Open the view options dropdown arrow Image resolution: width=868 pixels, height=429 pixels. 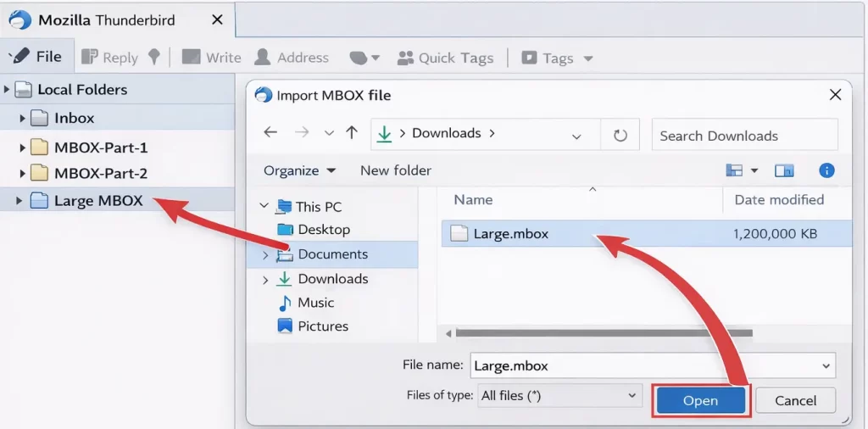point(754,171)
